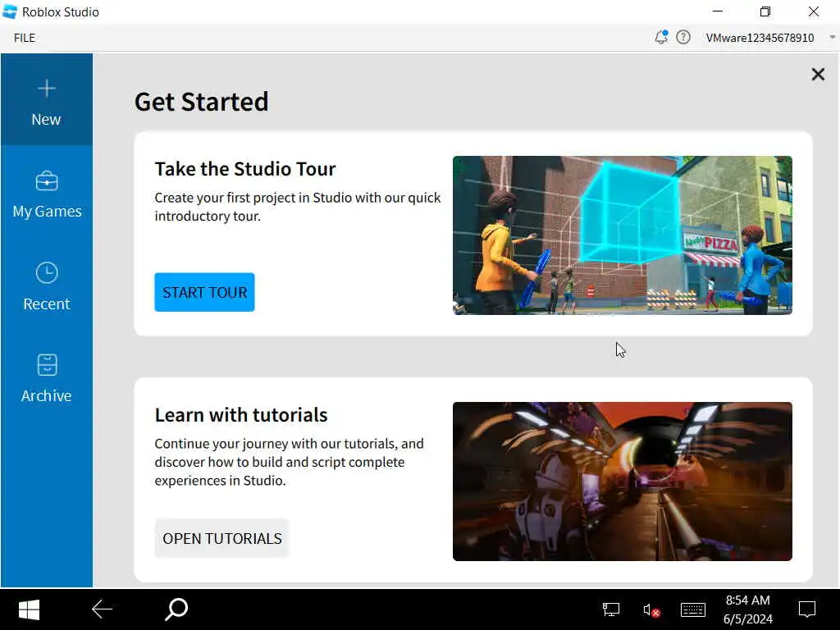Open the Windows Start menu
Image resolution: width=840 pixels, height=630 pixels.
[29, 609]
